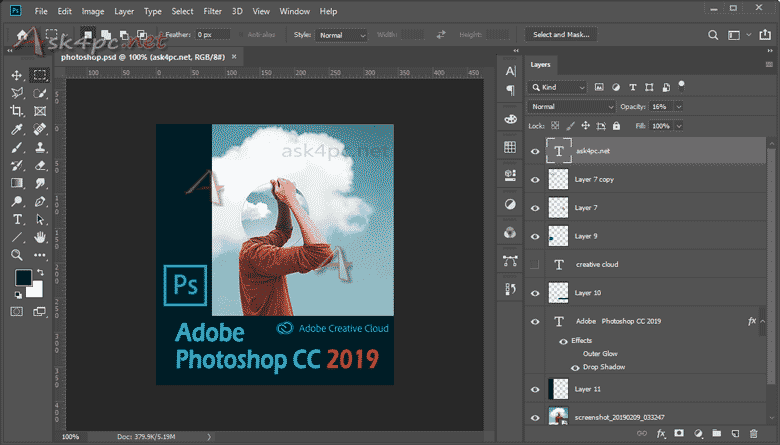Image resolution: width=780 pixels, height=445 pixels.
Task: Select the Eyedropper tool
Action: [x=17, y=129]
